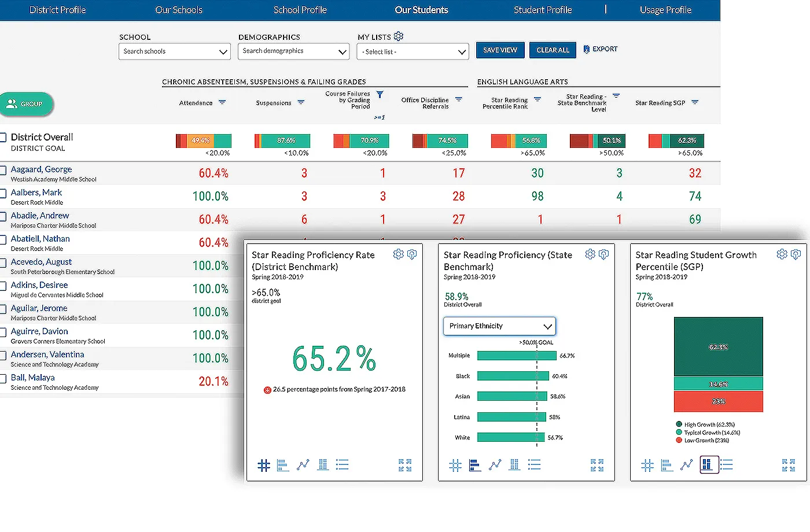Select grid view on Star Reading Proficiency card
Image resolution: width=810 pixels, height=532 pixels.
pos(455,464)
